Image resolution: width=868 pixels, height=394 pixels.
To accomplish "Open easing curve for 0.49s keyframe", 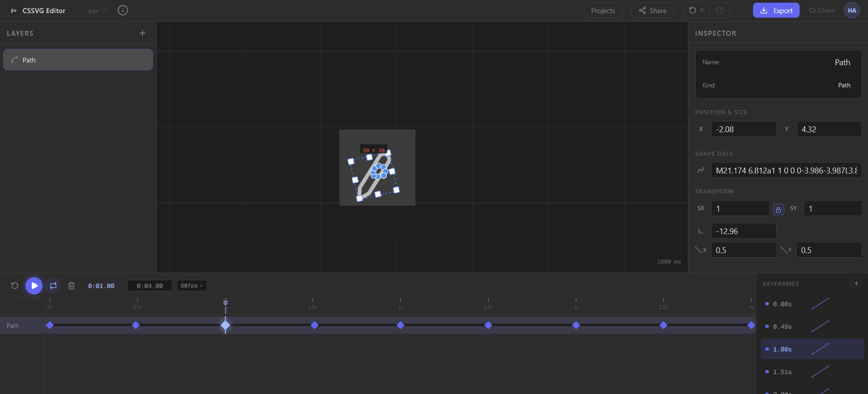I will (x=820, y=327).
